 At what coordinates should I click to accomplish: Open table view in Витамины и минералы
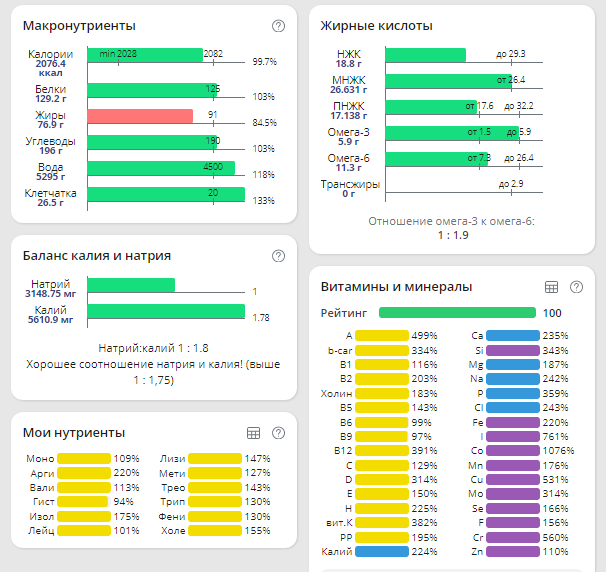(x=551, y=287)
